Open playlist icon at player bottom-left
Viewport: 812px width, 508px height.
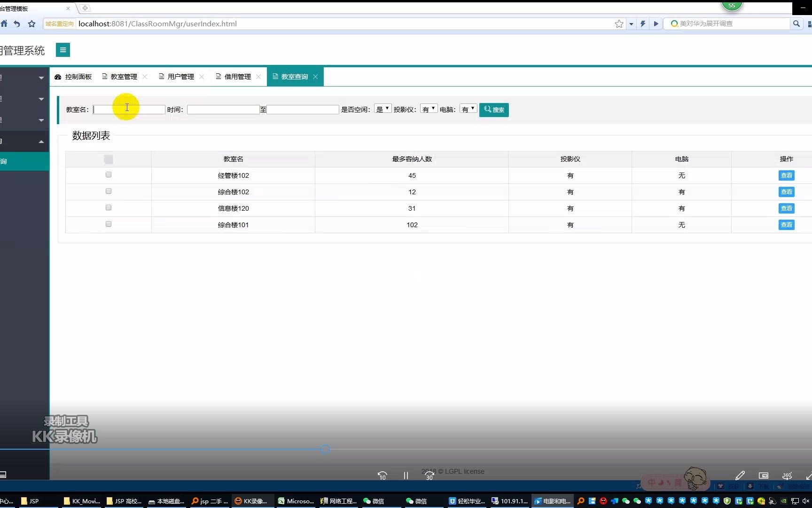tap(3, 475)
